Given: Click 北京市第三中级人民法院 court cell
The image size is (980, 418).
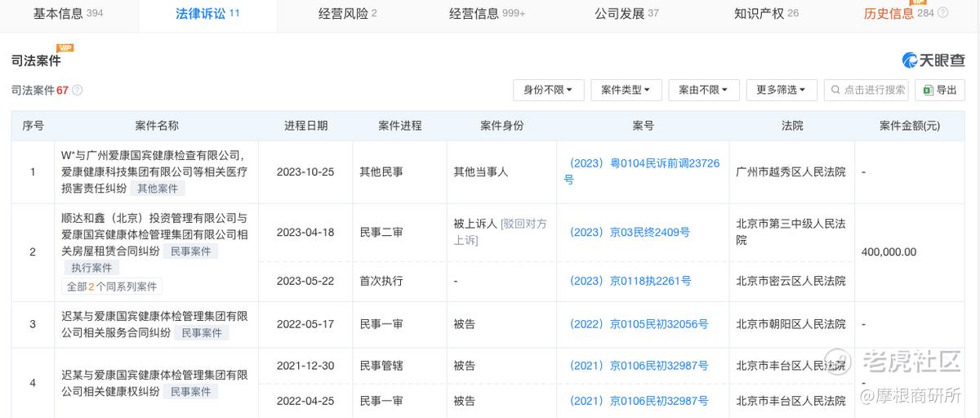Looking at the screenshot, I should click(791, 232).
